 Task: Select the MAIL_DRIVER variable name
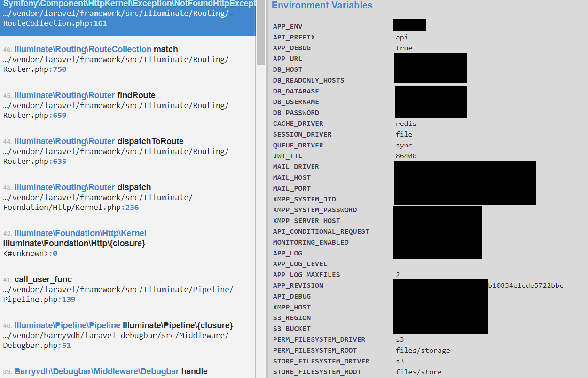296,167
